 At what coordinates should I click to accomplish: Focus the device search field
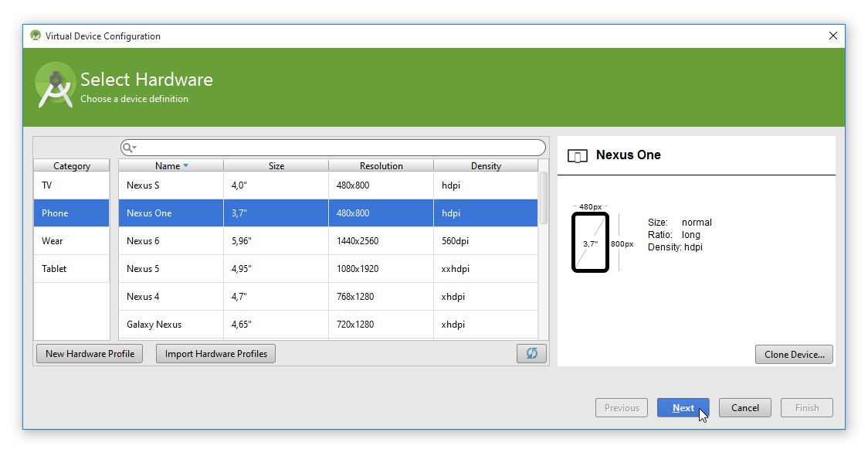pos(333,148)
